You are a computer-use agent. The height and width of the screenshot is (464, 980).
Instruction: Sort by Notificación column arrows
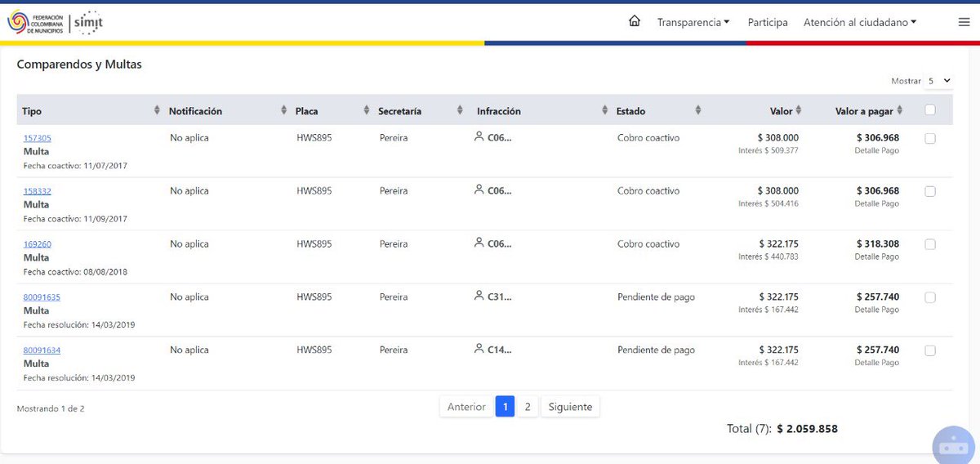(284, 110)
